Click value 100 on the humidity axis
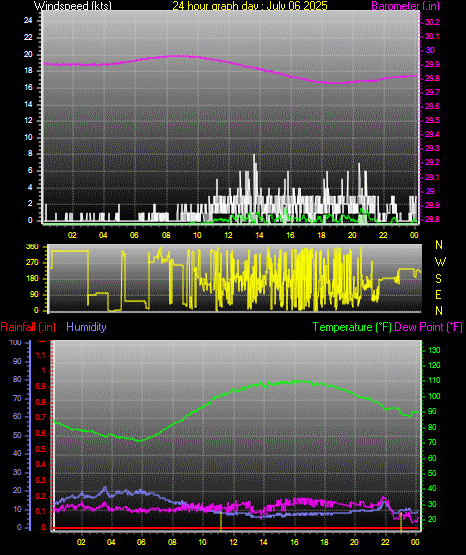This screenshot has width=466, height=555. [x=15, y=343]
